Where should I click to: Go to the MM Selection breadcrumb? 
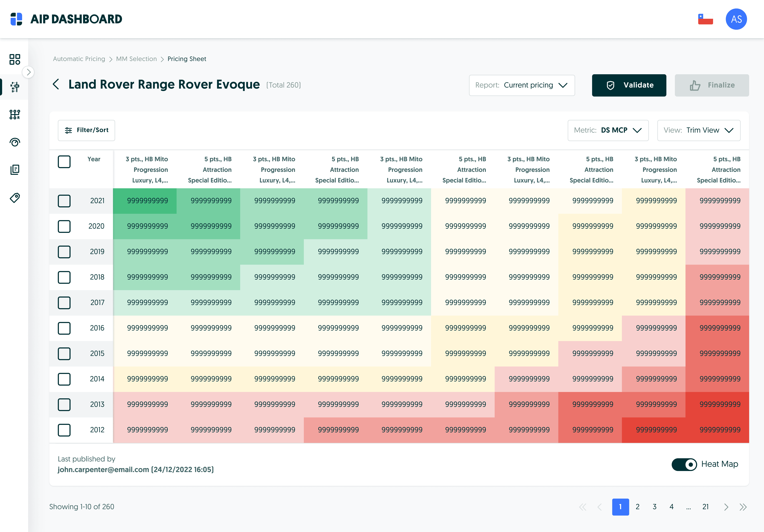tap(136, 59)
